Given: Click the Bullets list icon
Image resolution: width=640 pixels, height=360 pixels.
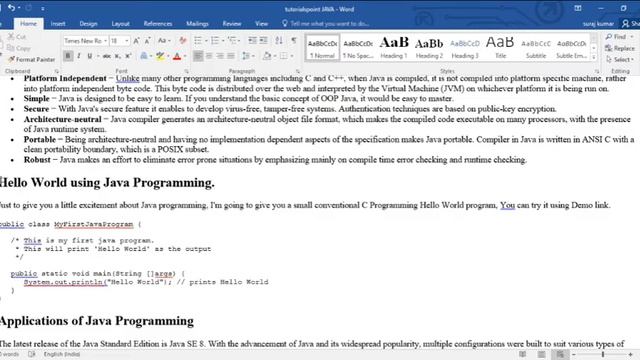Looking at the screenshot, I should [198, 41].
